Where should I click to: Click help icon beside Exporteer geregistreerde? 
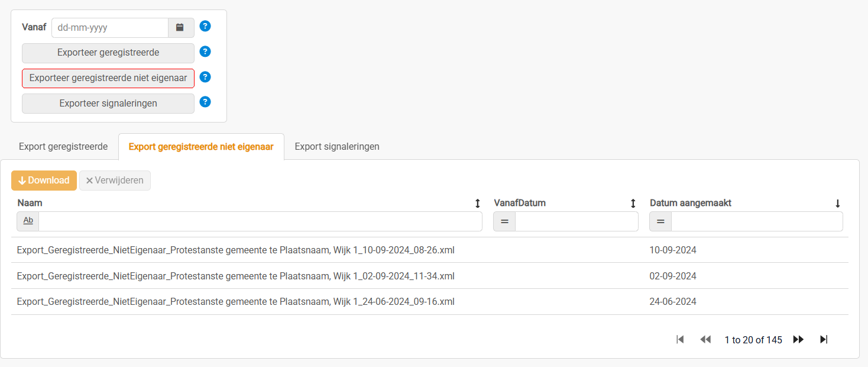pos(205,51)
